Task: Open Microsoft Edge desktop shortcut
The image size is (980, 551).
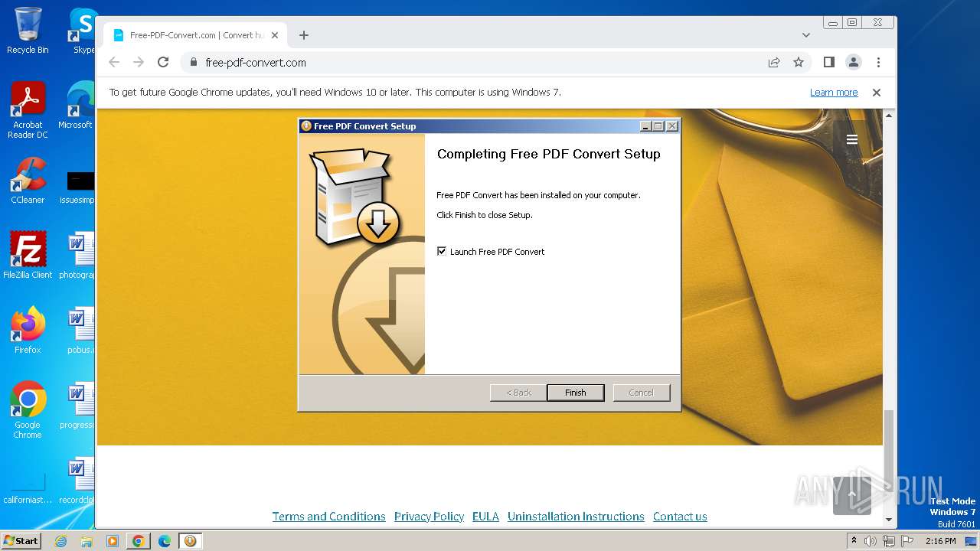Action: click(78, 106)
